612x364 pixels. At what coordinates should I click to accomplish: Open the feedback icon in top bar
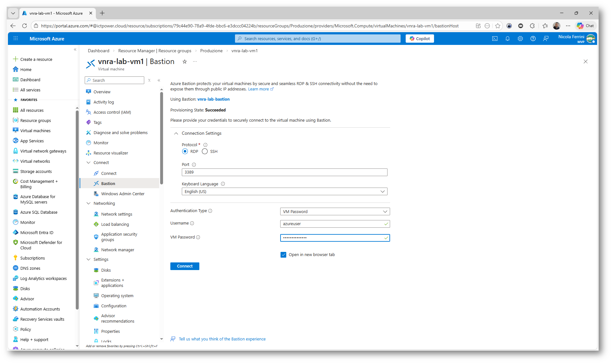tap(546, 39)
